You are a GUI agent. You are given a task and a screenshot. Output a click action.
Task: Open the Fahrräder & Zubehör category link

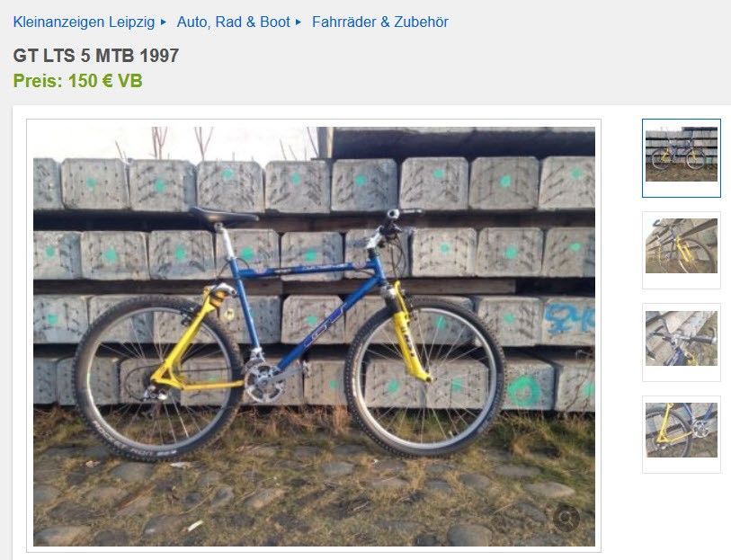(x=380, y=22)
